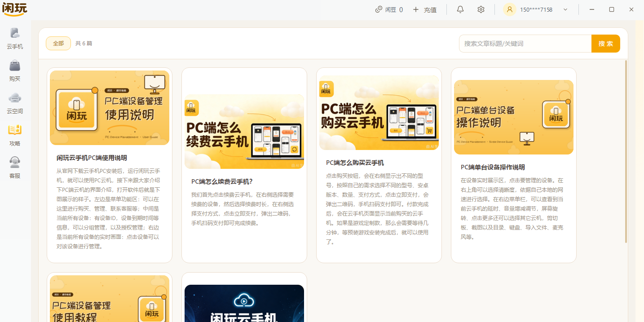Image resolution: width=644 pixels, height=322 pixels.
Task: Click the orange 搜索 search button
Action: coord(606,44)
